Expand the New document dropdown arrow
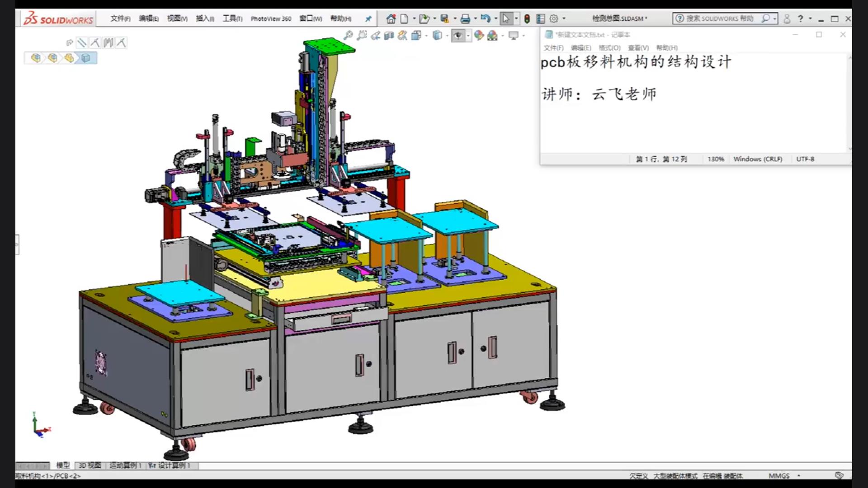Screen dimensions: 868x488 414,19
